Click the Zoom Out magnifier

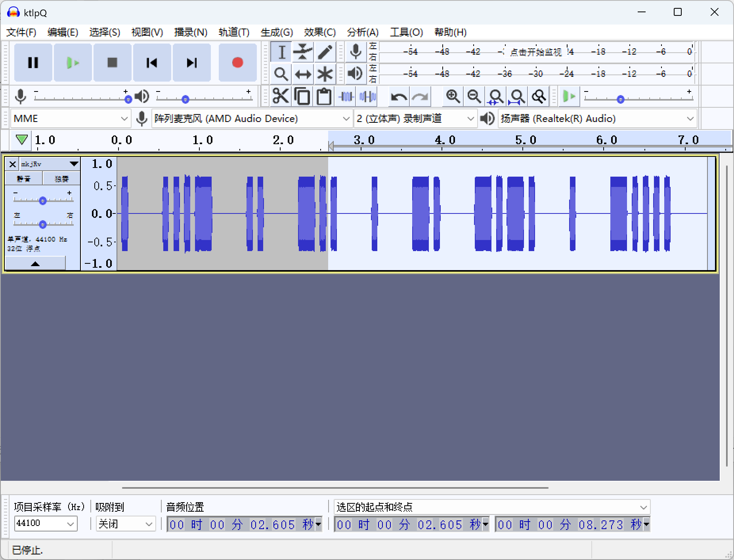point(474,96)
